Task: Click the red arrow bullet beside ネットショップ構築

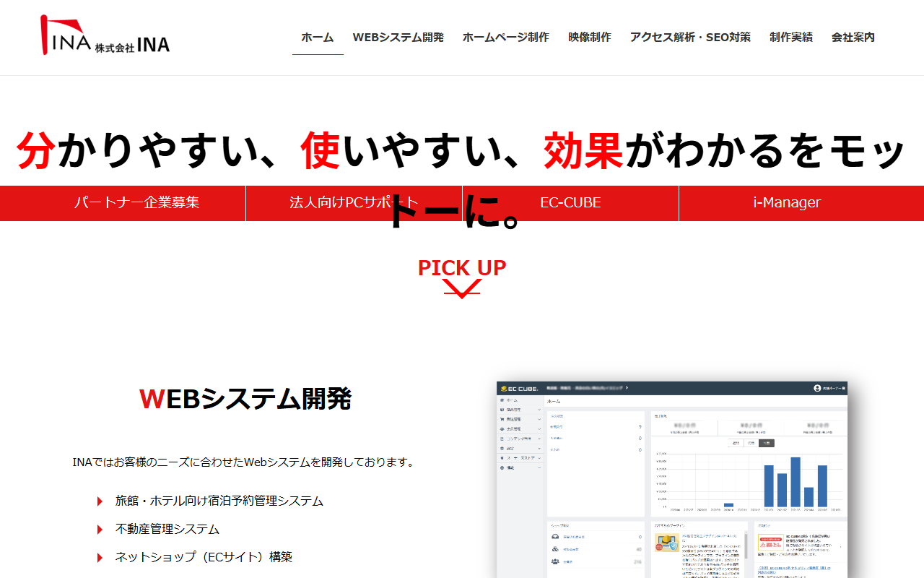Action: pos(100,558)
